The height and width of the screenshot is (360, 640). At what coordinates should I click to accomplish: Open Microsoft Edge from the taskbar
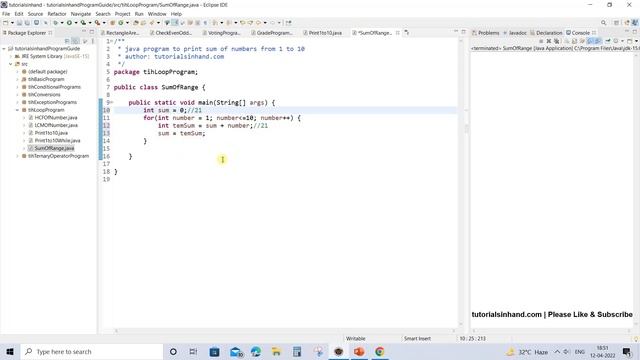[x=256, y=351]
